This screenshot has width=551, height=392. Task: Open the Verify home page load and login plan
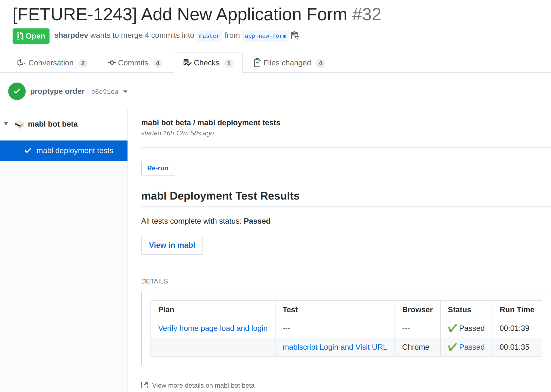(x=213, y=328)
